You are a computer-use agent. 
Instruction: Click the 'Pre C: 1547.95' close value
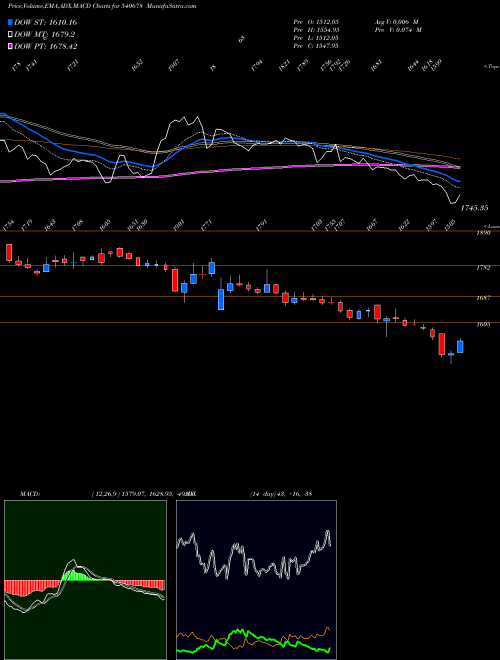(316, 46)
